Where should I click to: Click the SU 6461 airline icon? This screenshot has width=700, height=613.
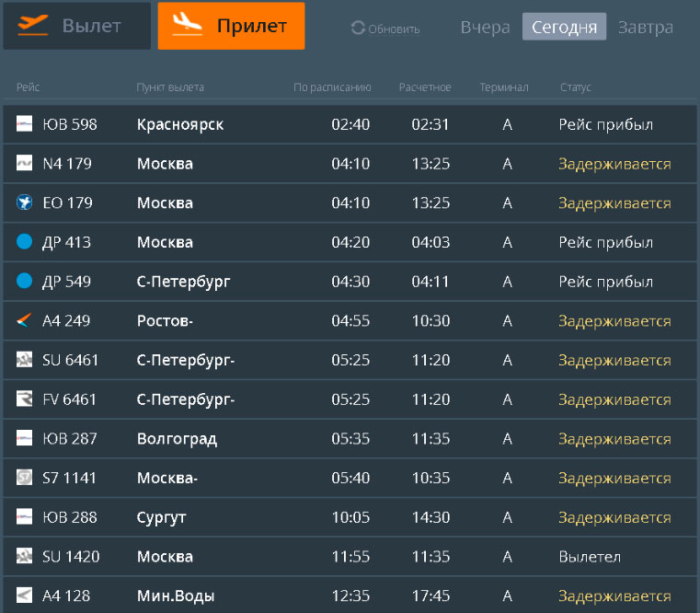pyautogui.click(x=25, y=360)
